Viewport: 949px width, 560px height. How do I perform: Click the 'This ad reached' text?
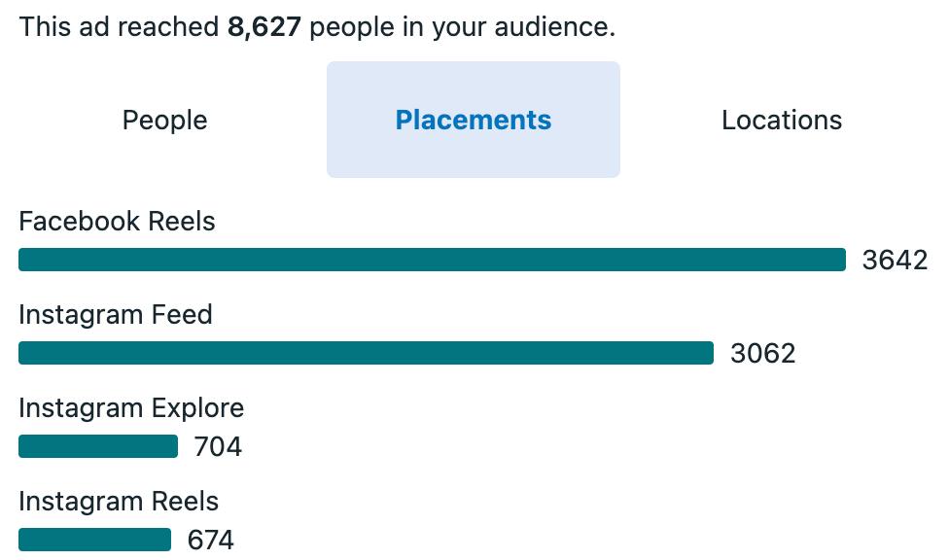pyautogui.click(x=119, y=26)
